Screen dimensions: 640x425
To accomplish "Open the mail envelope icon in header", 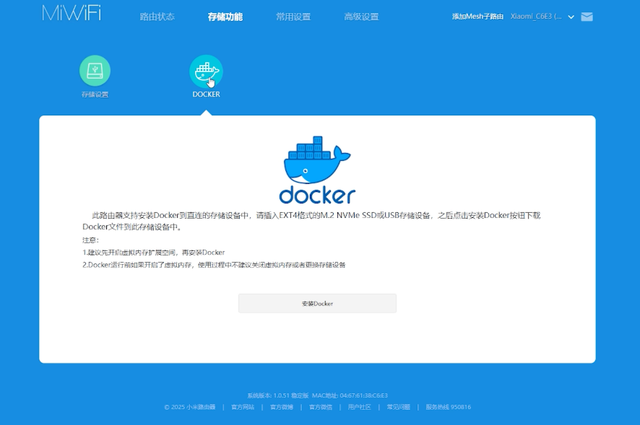I will click(587, 17).
